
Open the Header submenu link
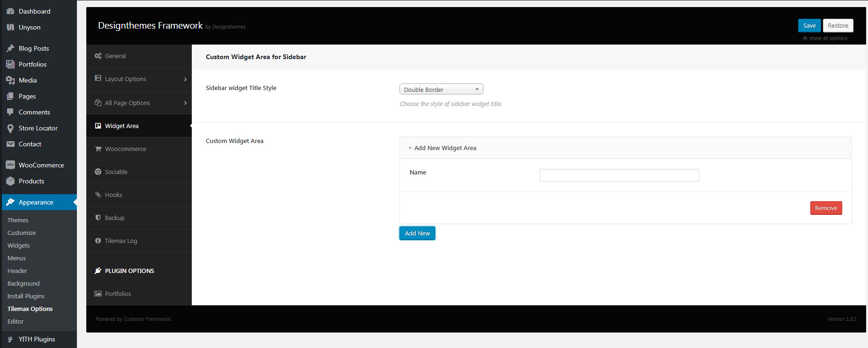point(17,271)
